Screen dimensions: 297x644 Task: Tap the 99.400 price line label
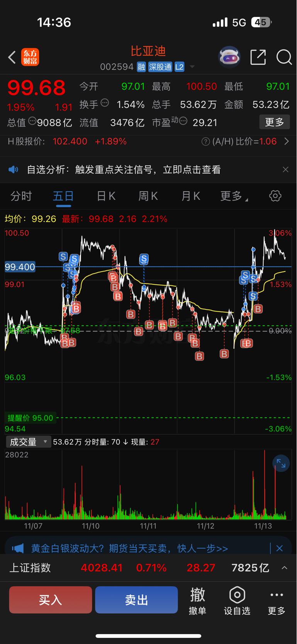click(20, 267)
